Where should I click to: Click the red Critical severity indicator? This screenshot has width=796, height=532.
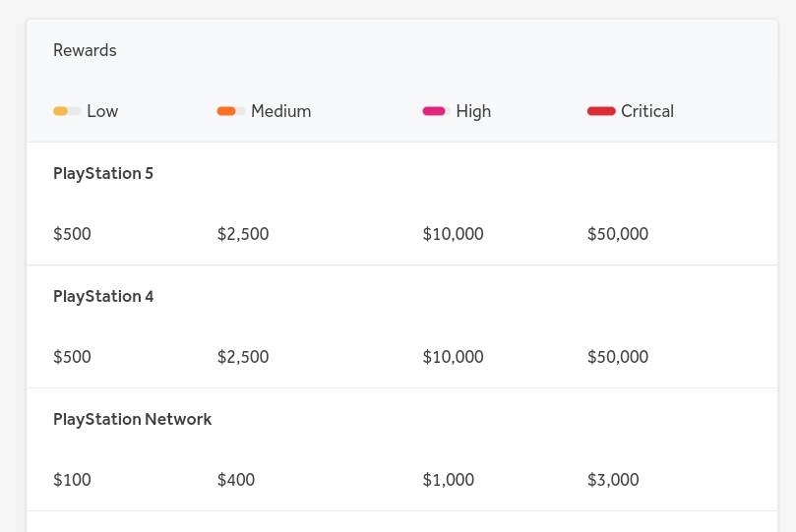601,111
